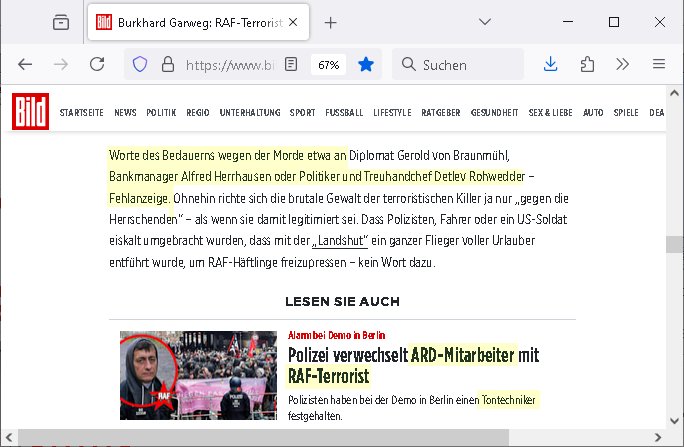Go to the POLITIK section
Image resolution: width=684 pixels, height=447 pixels.
161,113
